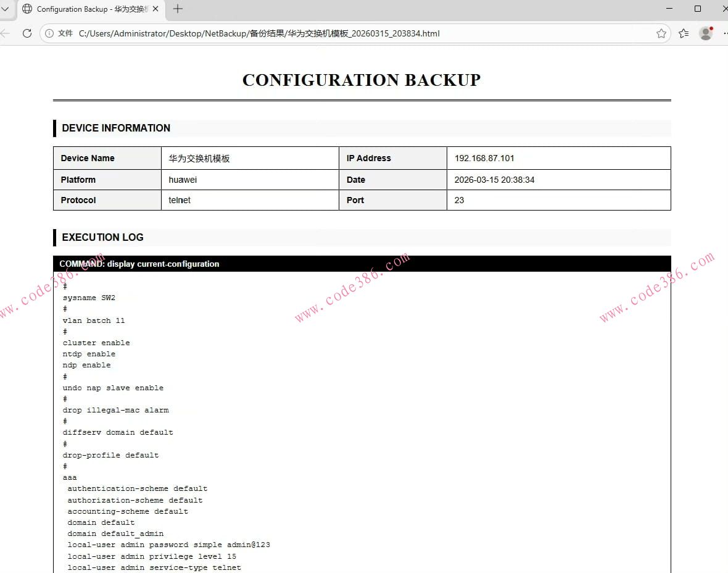
Task: Close the Configuration Backup tab
Action: tap(155, 9)
